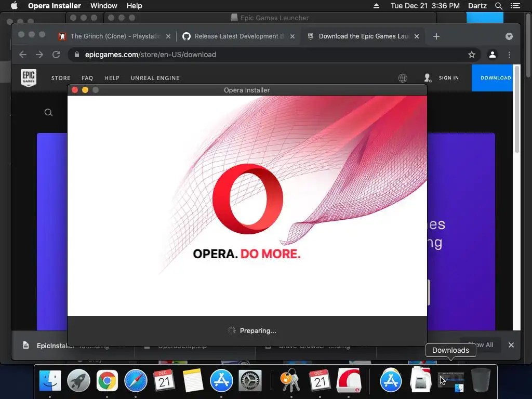The image size is (532, 399).
Task: Click the eject icon in menu bar
Action: point(376,6)
